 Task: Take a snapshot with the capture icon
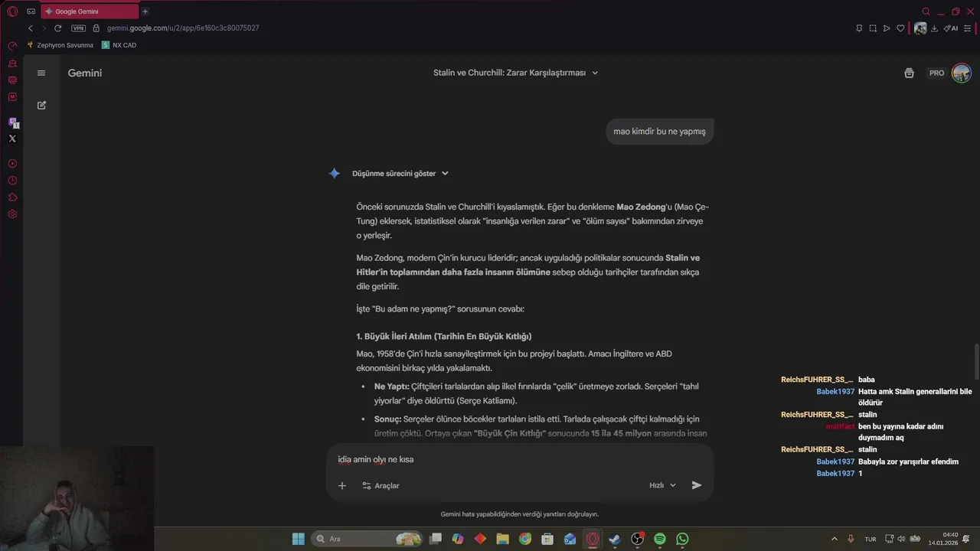873,28
